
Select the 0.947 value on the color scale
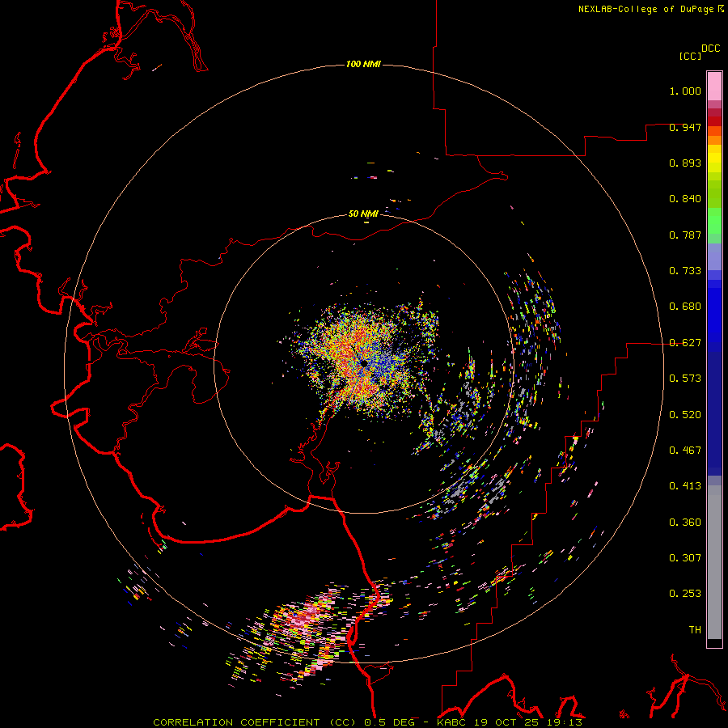tap(685, 127)
